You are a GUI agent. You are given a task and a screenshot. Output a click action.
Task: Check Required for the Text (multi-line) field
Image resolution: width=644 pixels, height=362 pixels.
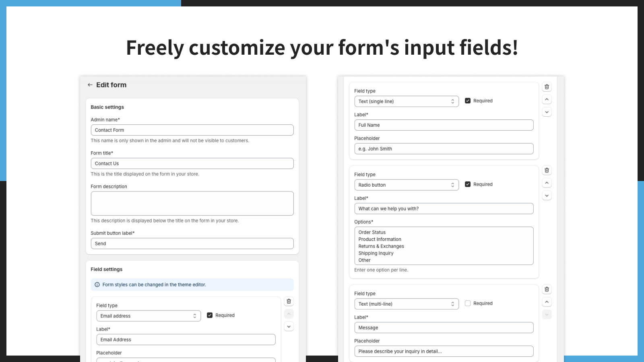pyautogui.click(x=468, y=303)
